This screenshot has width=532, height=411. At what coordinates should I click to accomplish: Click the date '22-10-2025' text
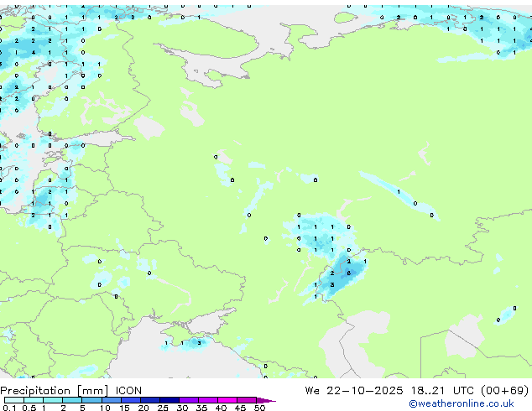click(x=365, y=390)
